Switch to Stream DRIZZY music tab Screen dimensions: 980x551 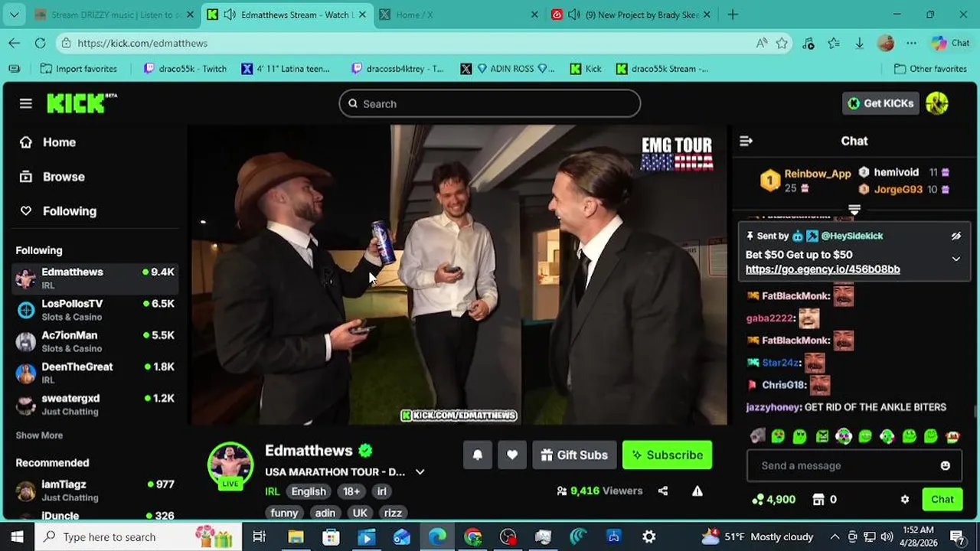click(114, 15)
